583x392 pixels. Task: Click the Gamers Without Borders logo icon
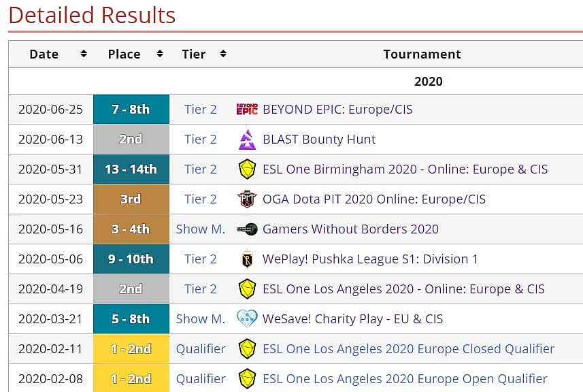[247, 229]
